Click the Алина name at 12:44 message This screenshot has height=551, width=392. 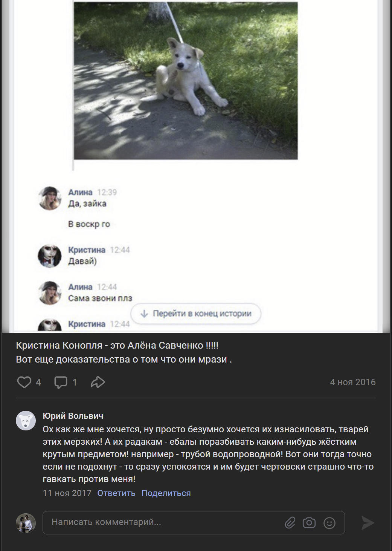pos(80,287)
